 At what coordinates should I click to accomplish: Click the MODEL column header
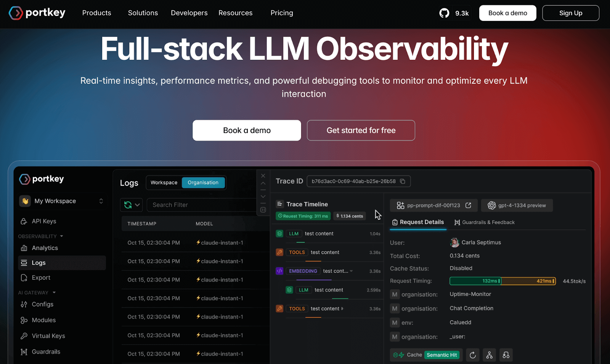pos(204,224)
